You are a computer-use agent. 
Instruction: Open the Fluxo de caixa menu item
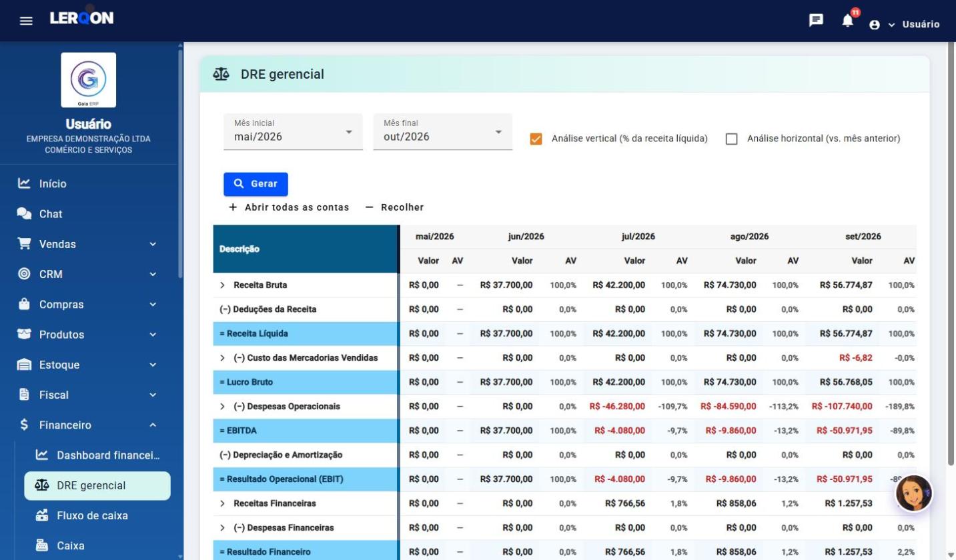(97, 515)
